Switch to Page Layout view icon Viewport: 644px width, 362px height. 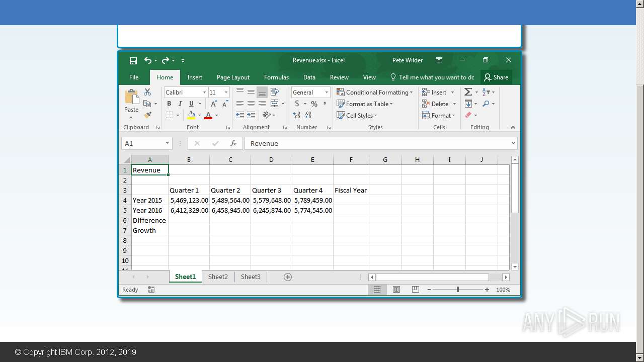click(396, 290)
